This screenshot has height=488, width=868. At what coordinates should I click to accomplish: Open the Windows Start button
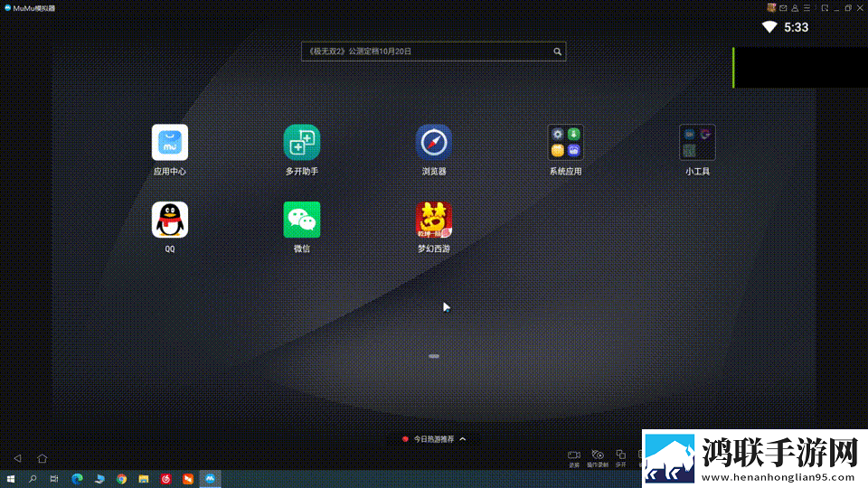click(x=11, y=479)
